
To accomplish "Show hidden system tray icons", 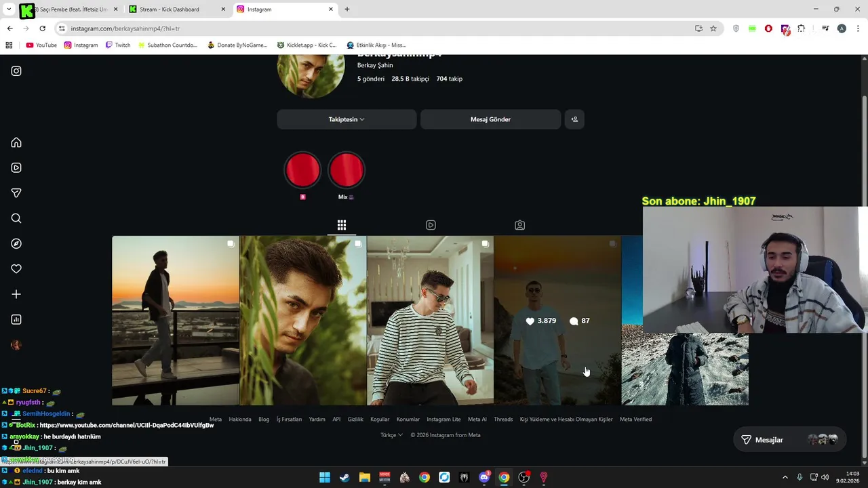I will (x=785, y=477).
